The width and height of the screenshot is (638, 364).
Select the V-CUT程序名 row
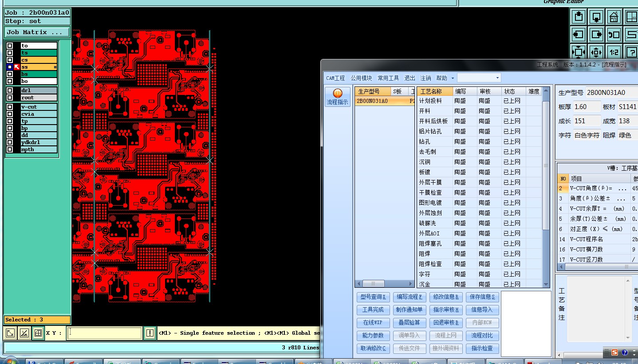(x=597, y=239)
